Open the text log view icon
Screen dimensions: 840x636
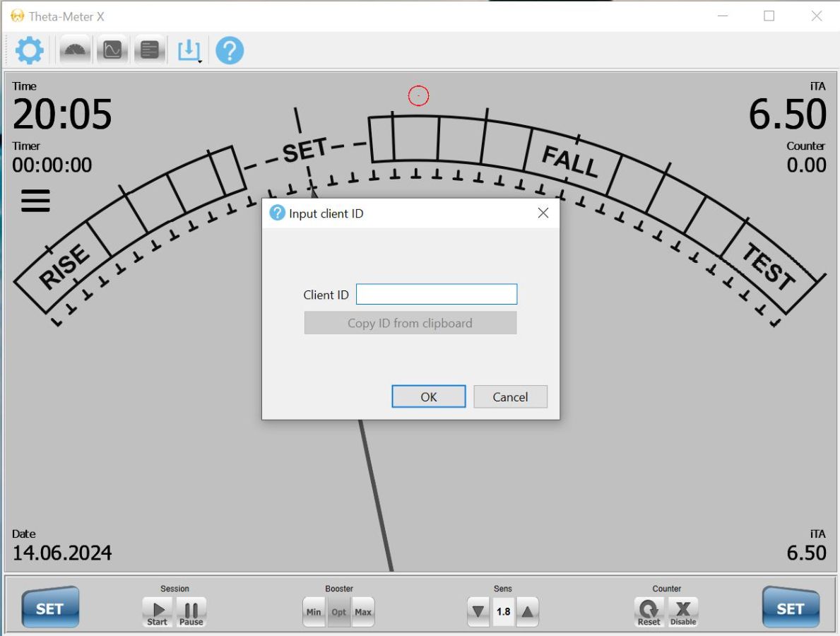[x=150, y=50]
